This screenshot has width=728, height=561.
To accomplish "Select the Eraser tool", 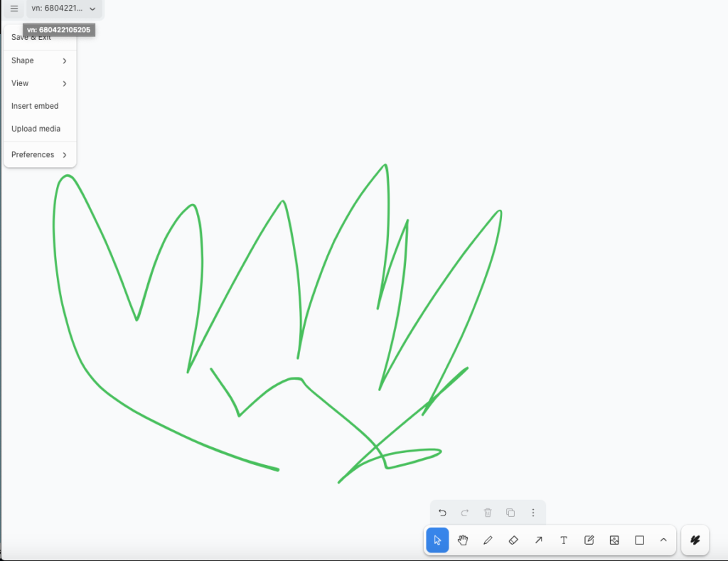I will tap(513, 540).
